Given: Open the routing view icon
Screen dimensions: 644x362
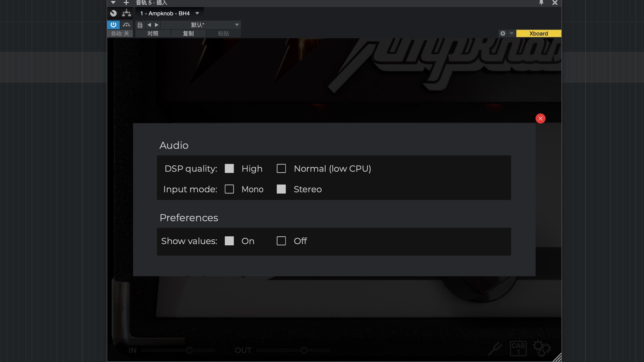Looking at the screenshot, I should click(x=126, y=13).
